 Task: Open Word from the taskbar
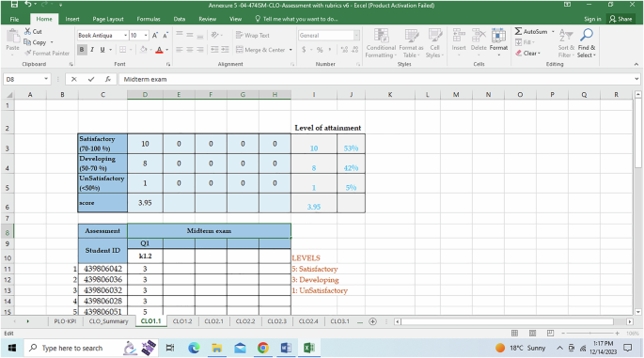[x=286, y=349]
